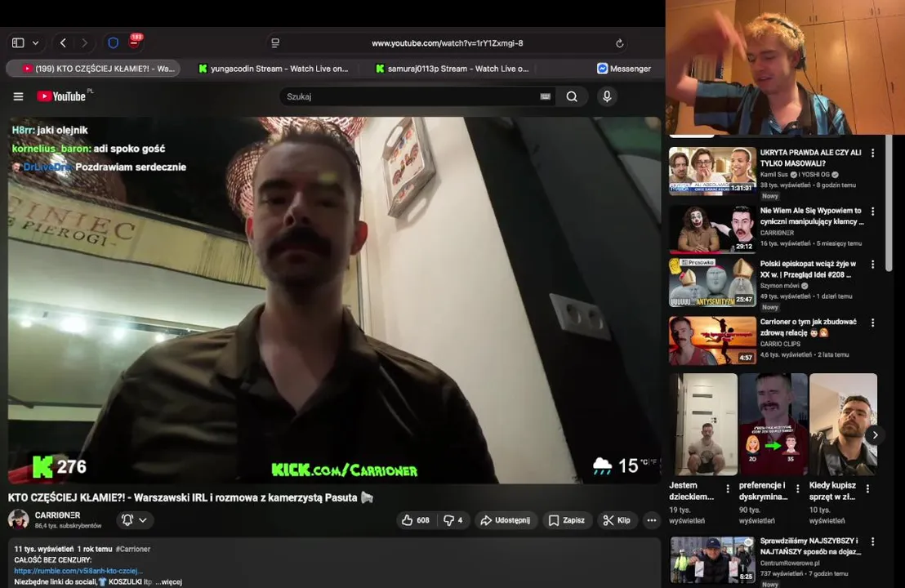This screenshot has height=588, width=905.
Task: Click the magnifier search button
Action: point(572,96)
